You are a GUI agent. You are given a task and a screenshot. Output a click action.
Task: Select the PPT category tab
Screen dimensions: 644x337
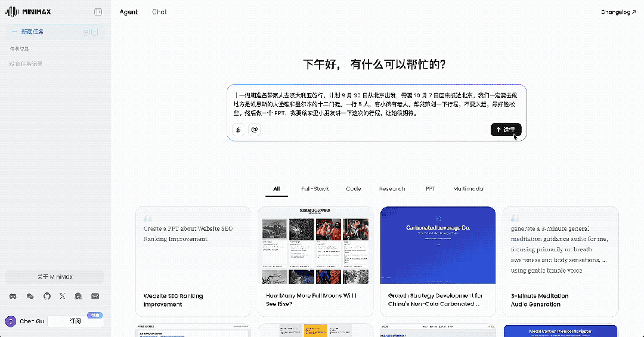[431, 188]
